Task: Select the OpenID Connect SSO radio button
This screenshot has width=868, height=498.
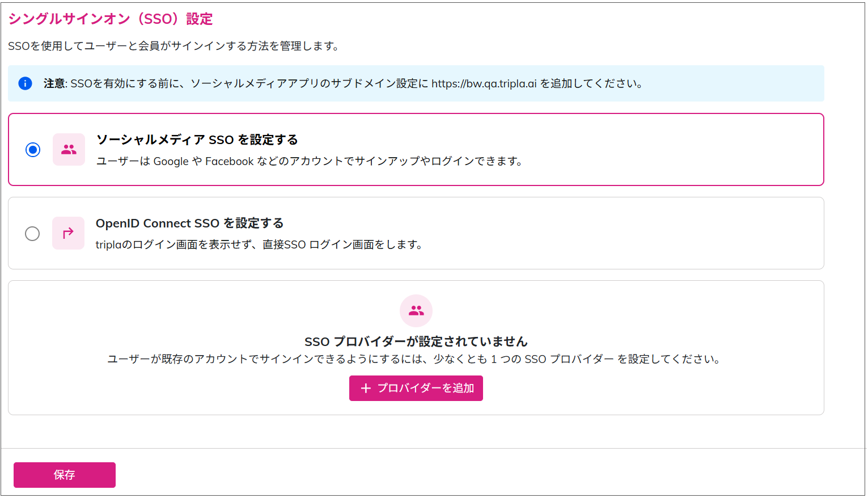Action: coord(32,234)
